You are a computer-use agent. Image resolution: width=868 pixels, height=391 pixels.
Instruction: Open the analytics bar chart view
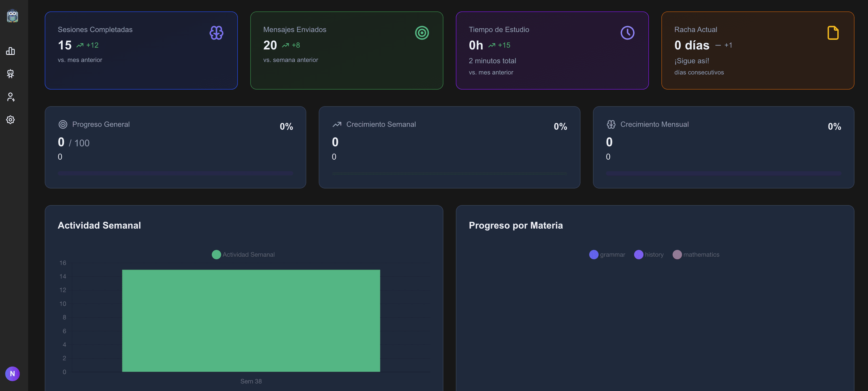pyautogui.click(x=10, y=51)
